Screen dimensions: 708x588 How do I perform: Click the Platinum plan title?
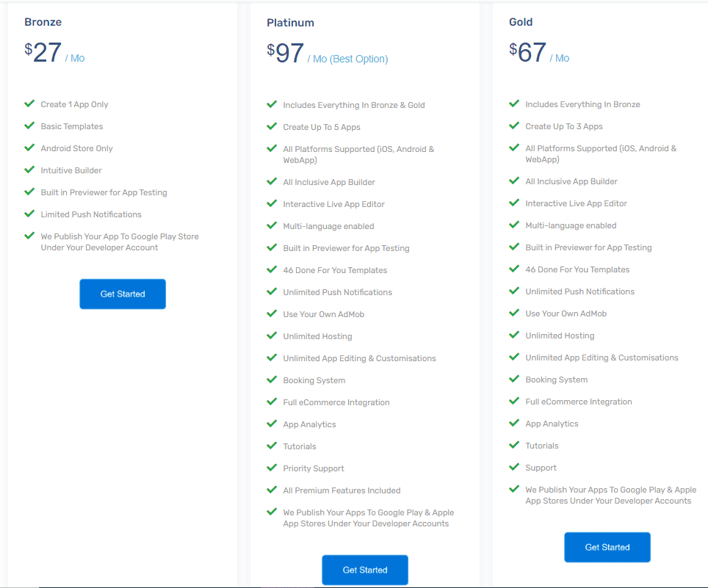(290, 23)
